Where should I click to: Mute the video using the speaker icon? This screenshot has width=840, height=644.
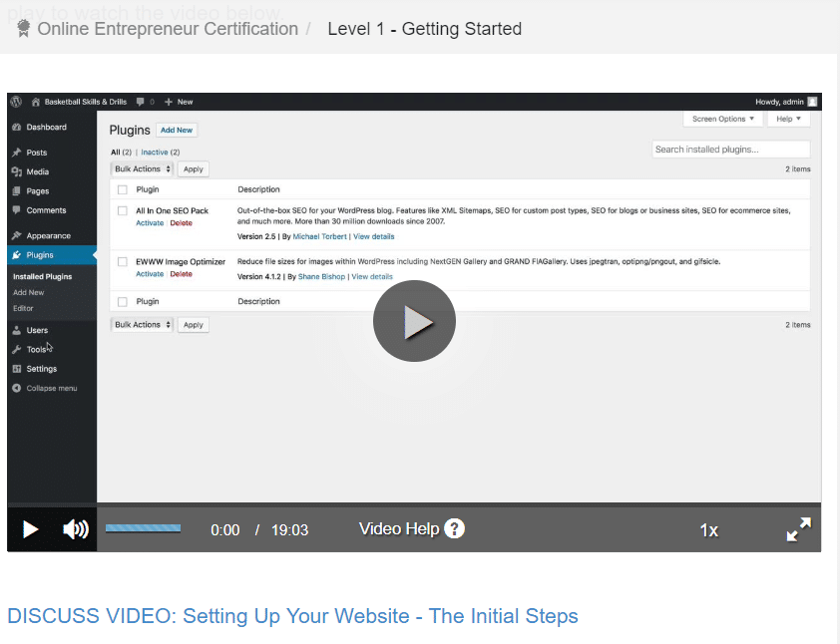pos(76,529)
